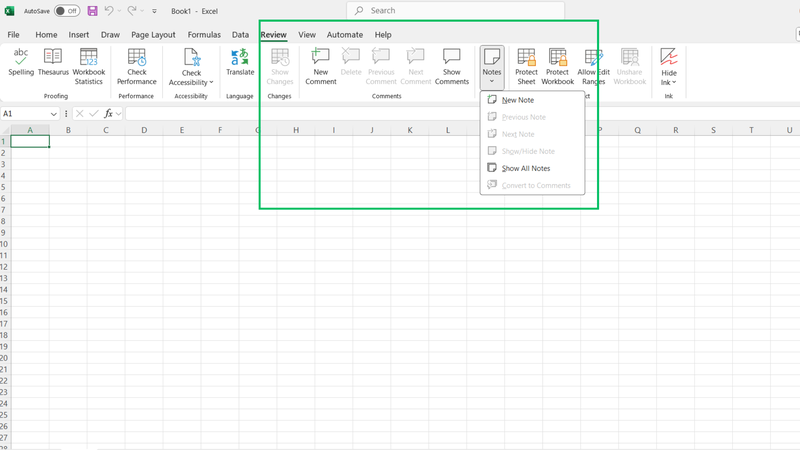
Task: Select cell A1 in the grid
Action: 30,141
